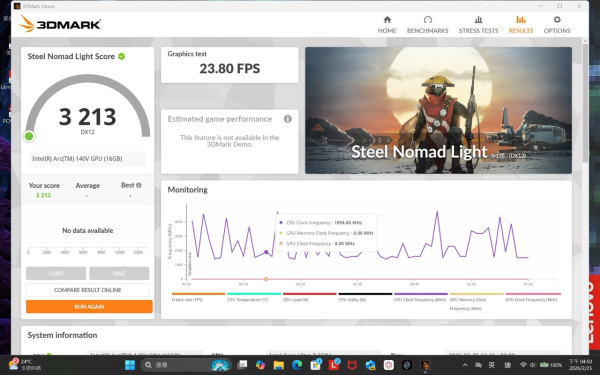Viewport: 600px width, 375px height.
Task: Click the volume tray icon
Action: 532,365
